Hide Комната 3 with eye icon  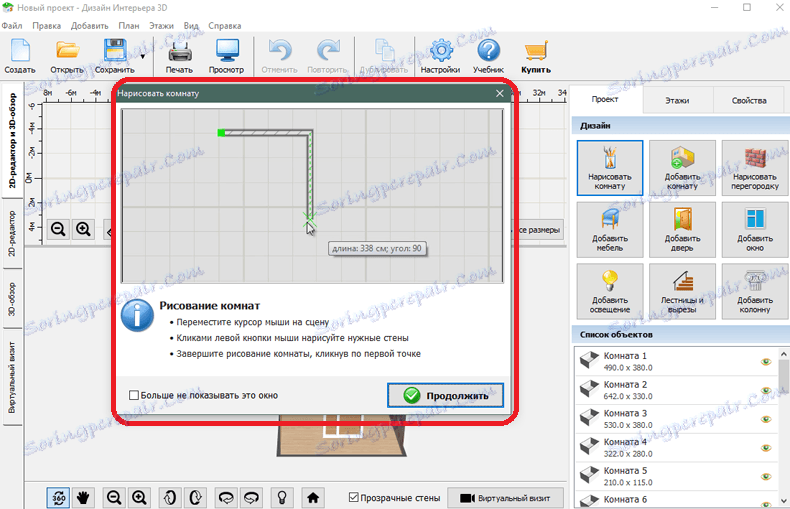(766, 419)
